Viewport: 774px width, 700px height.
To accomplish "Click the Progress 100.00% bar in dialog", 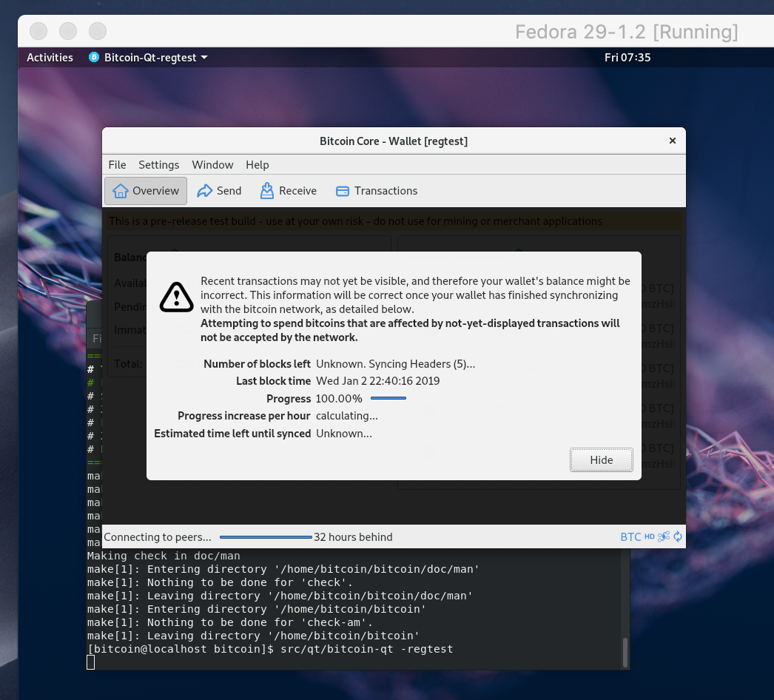I will 388,398.
